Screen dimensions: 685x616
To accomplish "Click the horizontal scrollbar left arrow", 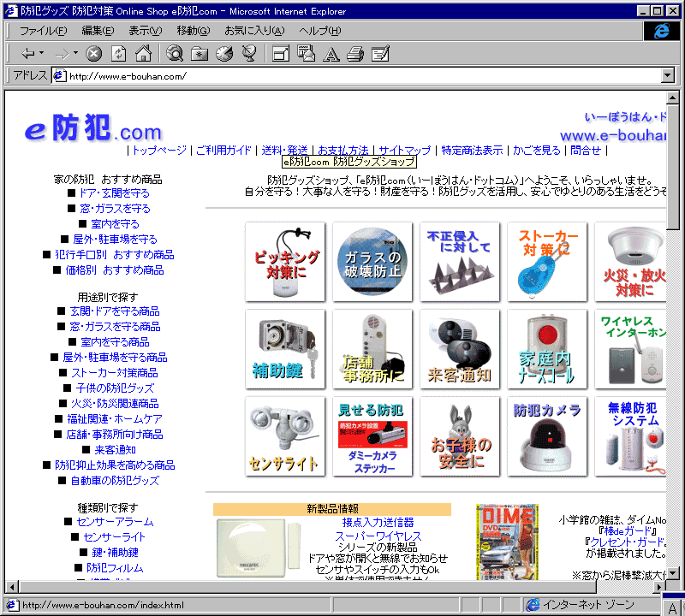I will (x=12, y=587).
